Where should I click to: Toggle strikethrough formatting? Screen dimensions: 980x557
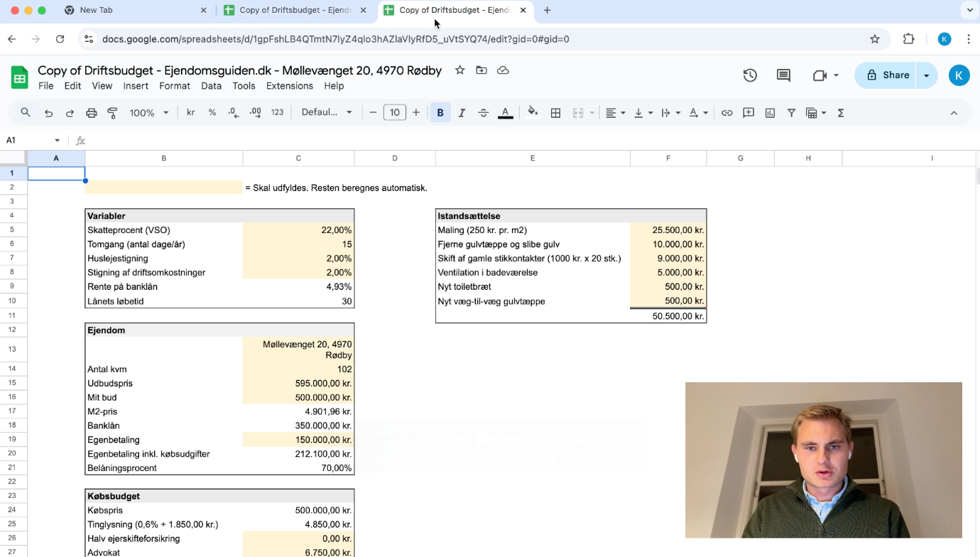[x=484, y=113]
